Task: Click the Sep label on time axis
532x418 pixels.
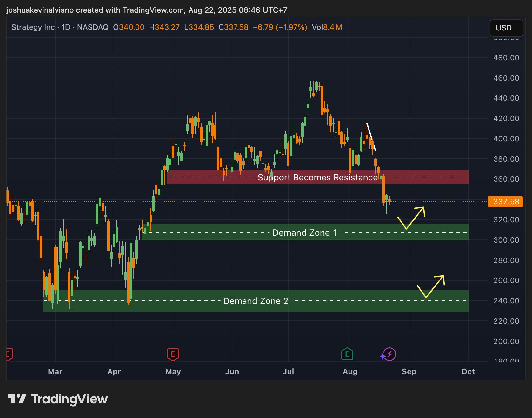Action: (409, 372)
